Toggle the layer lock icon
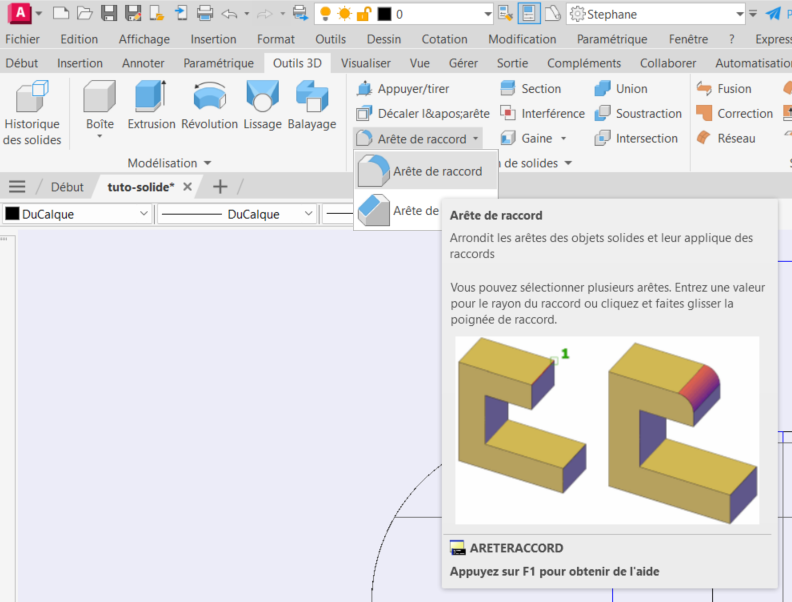Image resolution: width=792 pixels, height=602 pixels. pyautogui.click(x=364, y=14)
